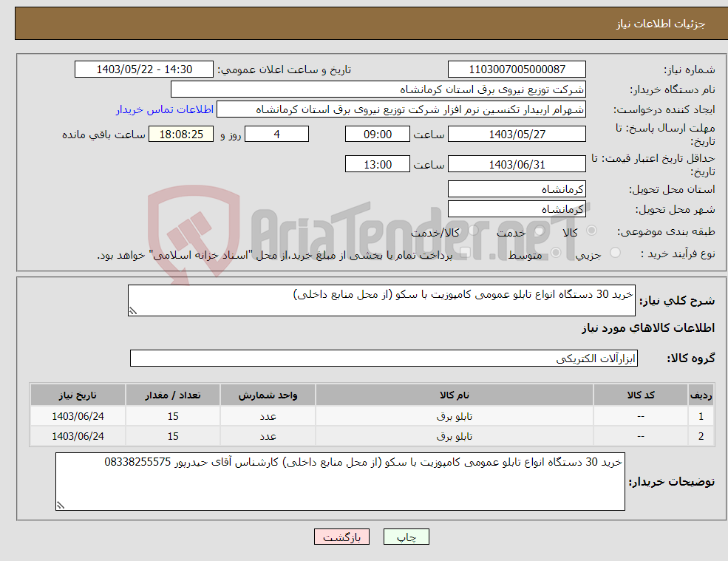728x561 pixels.
Task: Click the delivery city field کرمانشاه
Action: [x=517, y=209]
